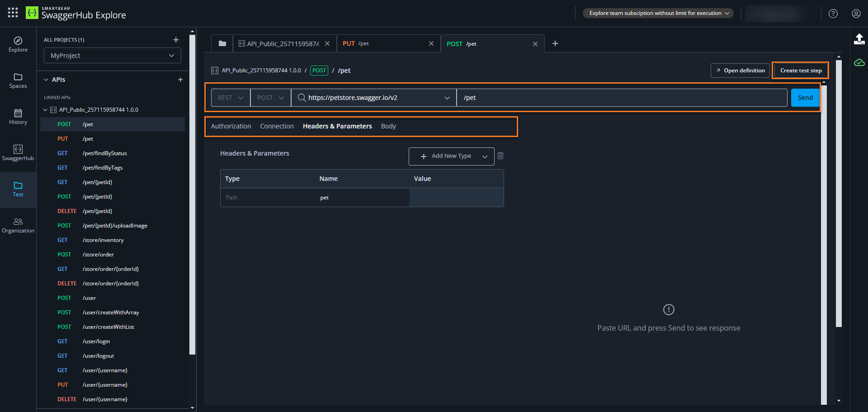Image resolution: width=868 pixels, height=412 pixels.
Task: Click API_Public_257115958744 1.0.0 breadcrumb link
Action: click(261, 71)
